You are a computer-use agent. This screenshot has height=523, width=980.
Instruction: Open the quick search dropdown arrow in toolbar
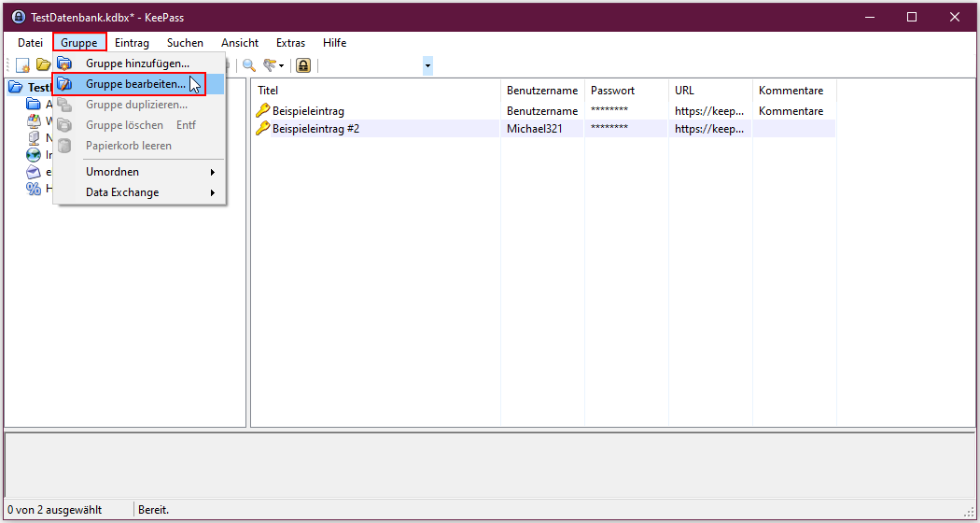[x=427, y=65]
